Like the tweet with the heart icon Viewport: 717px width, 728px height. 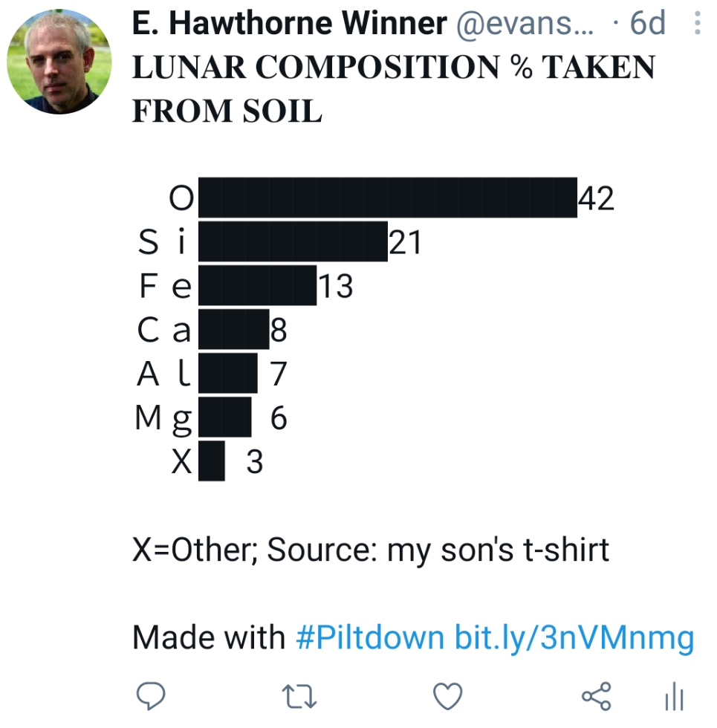(447, 696)
